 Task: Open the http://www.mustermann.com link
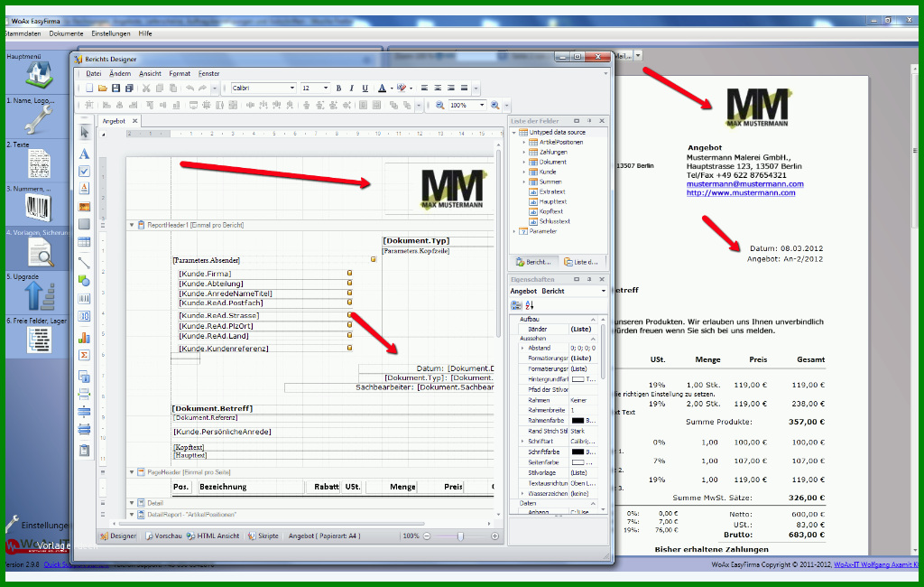click(x=741, y=193)
